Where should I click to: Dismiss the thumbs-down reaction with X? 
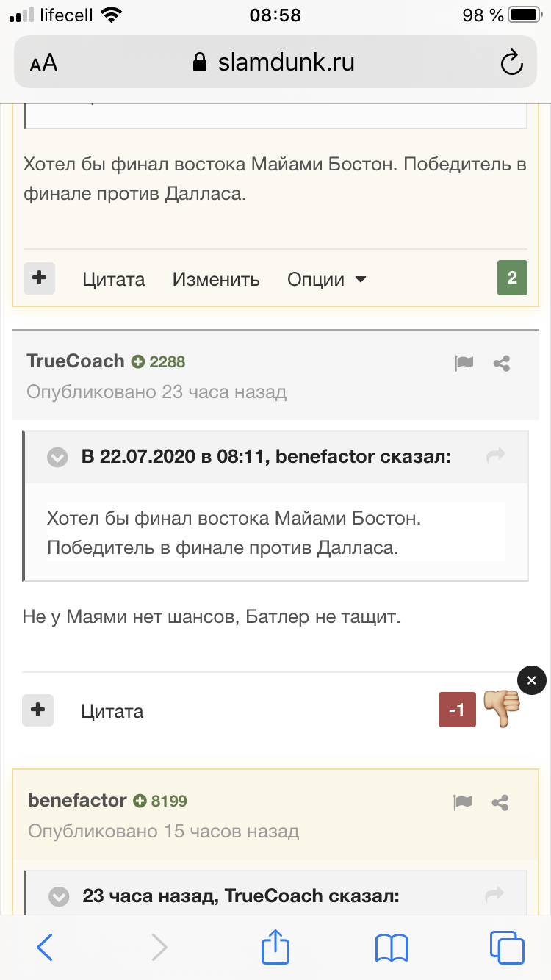pos(532,680)
